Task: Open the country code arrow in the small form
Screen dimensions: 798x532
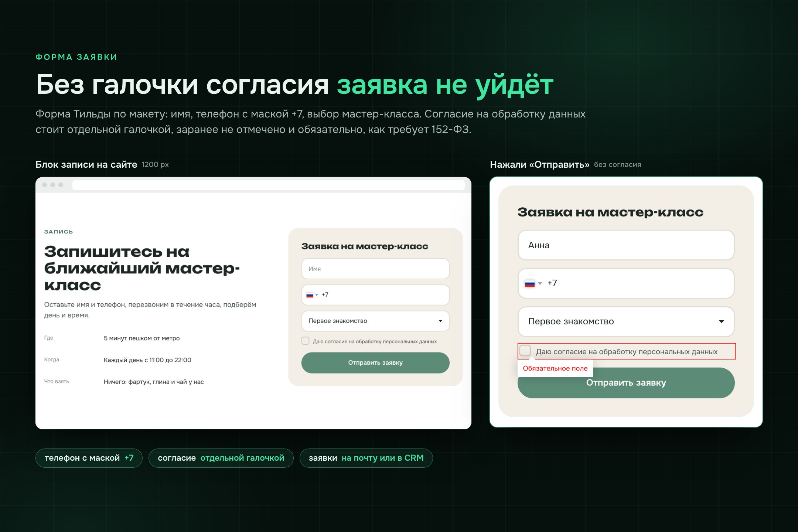Action: coord(317,295)
